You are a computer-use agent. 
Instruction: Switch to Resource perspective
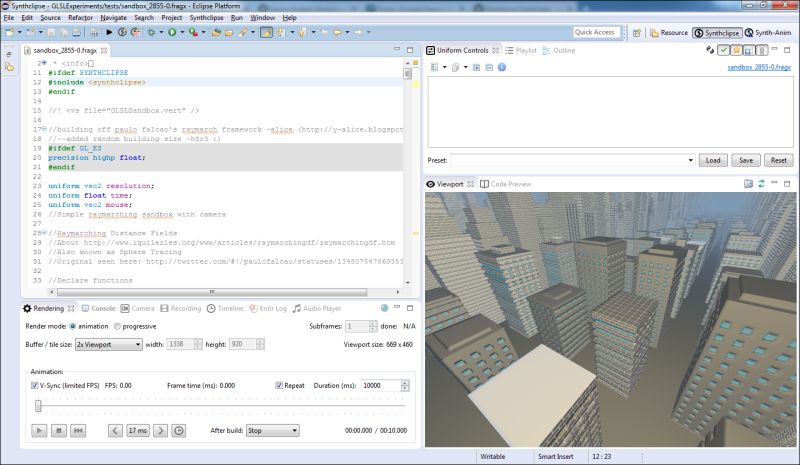[669, 33]
